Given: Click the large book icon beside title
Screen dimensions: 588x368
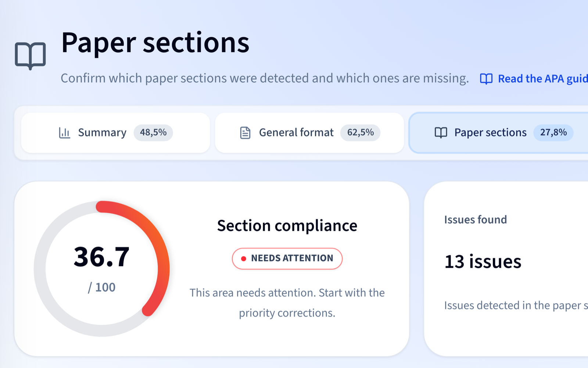Looking at the screenshot, I should [30, 56].
